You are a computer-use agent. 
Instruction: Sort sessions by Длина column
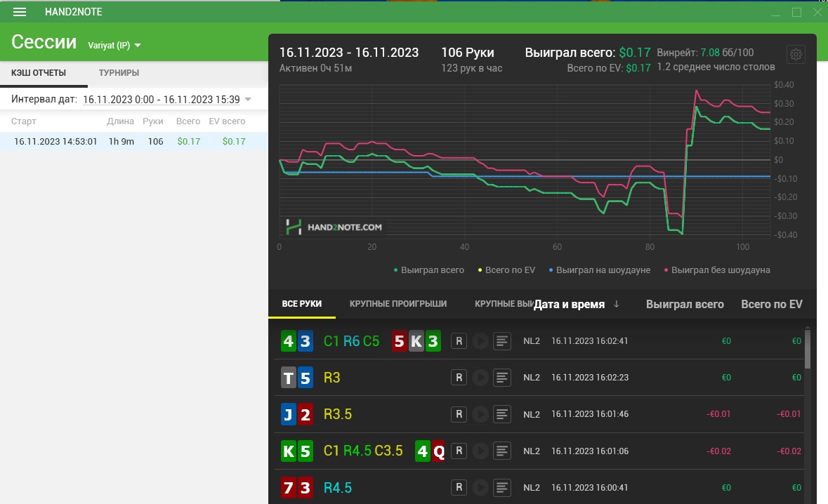[x=120, y=121]
